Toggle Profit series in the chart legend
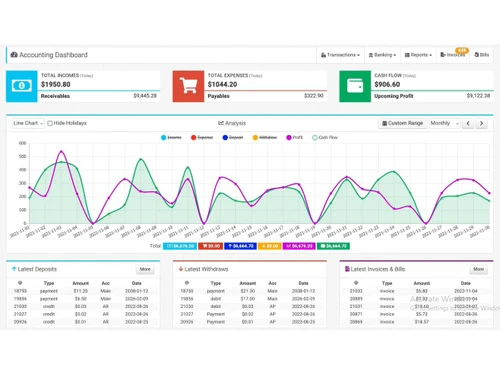This screenshot has height=375, width=500. 295,137
